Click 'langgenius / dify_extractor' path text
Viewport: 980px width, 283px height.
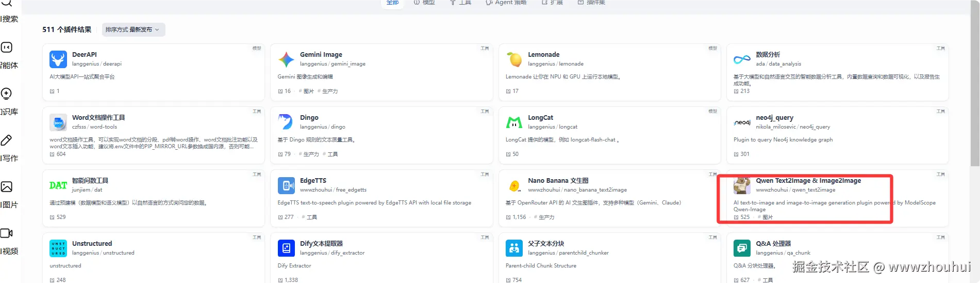pos(332,253)
